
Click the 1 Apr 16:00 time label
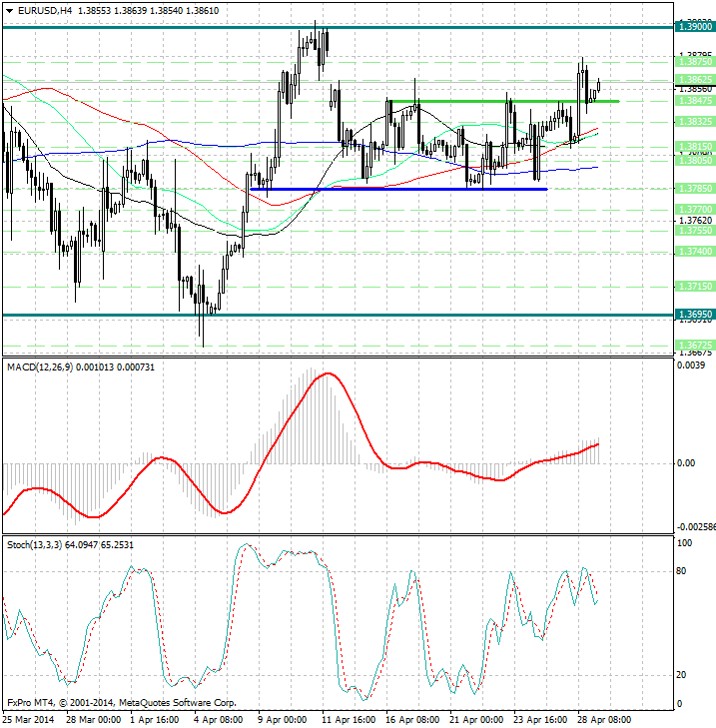pos(155,720)
